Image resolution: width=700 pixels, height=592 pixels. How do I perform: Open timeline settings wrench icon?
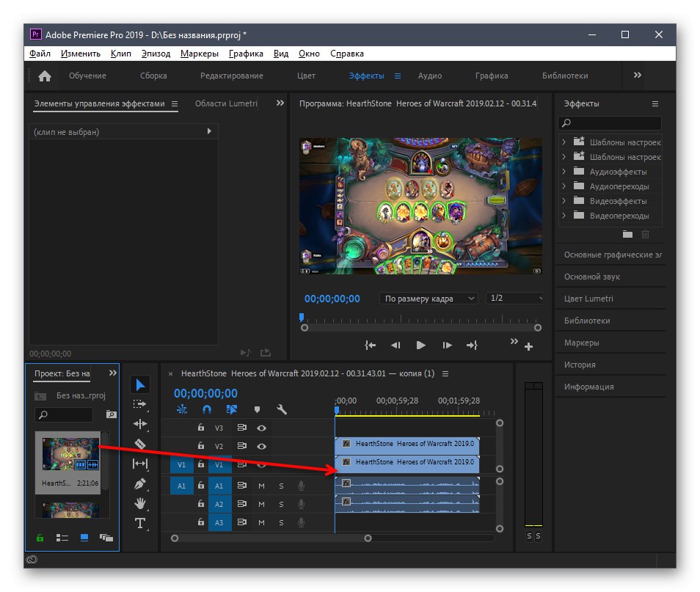click(281, 410)
